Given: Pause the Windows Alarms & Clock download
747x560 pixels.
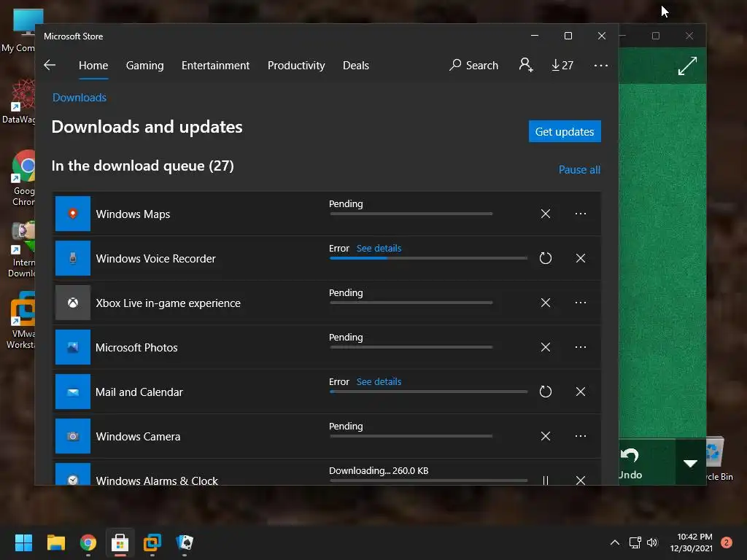Looking at the screenshot, I should 546,480.
